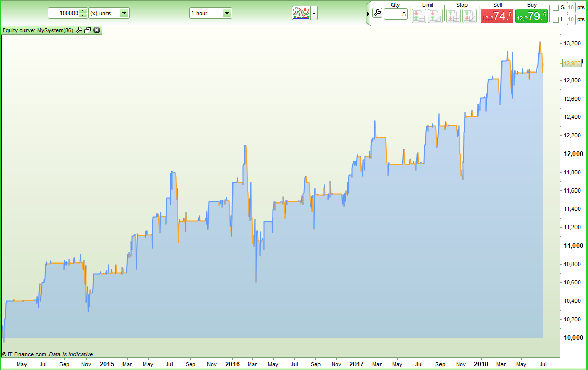Click the 2018 year label on time axis
Image resolution: width=588 pixels, height=370 pixels.
click(481, 364)
